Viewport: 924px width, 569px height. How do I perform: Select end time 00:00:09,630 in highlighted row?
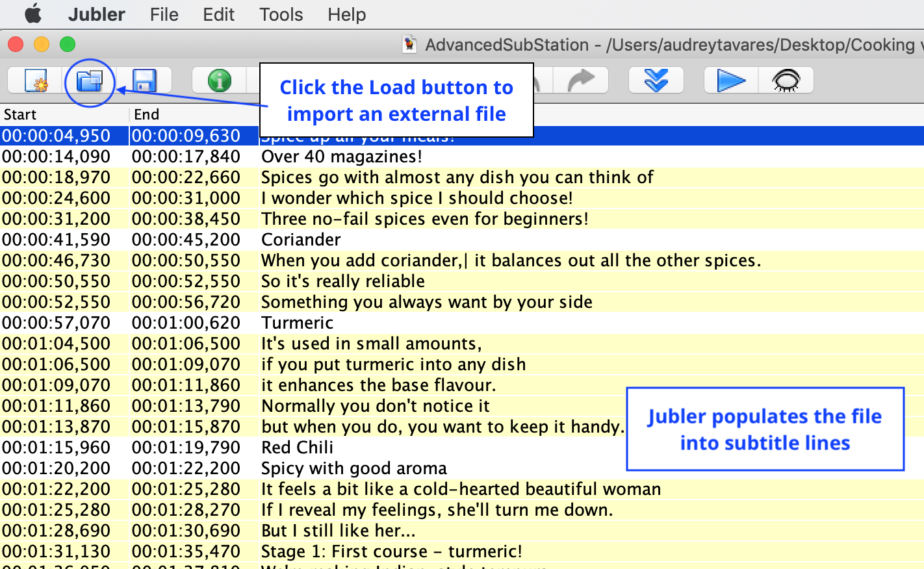[x=186, y=136]
